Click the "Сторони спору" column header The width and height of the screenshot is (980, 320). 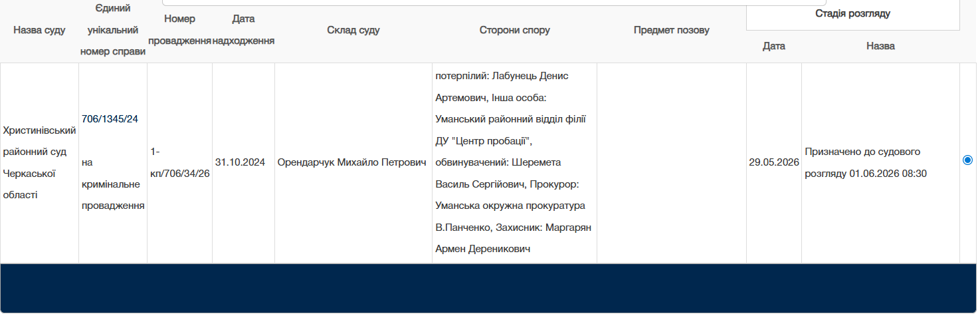pyautogui.click(x=515, y=30)
